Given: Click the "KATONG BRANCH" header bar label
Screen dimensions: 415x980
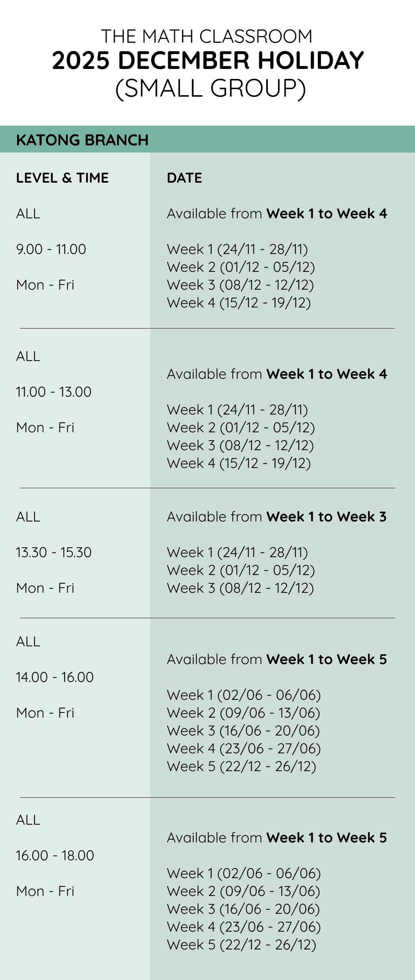Looking at the screenshot, I should point(83,140).
